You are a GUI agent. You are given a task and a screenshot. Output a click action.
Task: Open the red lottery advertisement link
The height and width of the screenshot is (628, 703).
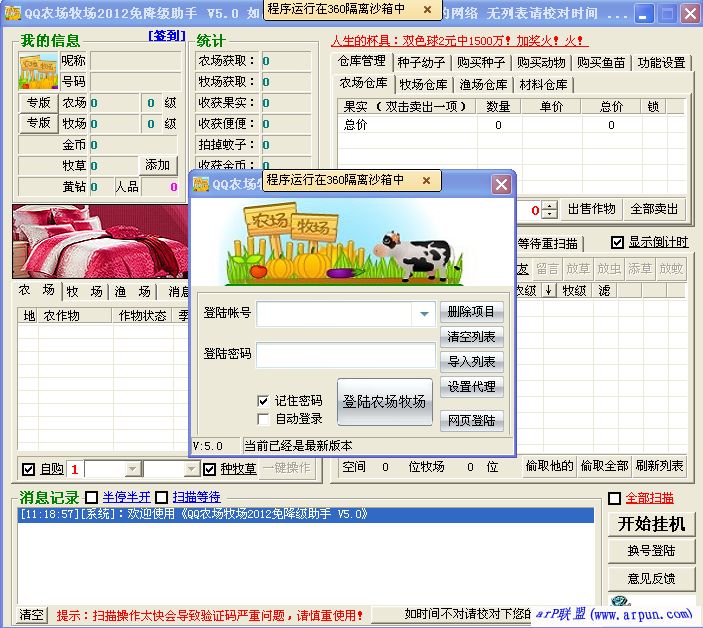click(x=460, y=41)
